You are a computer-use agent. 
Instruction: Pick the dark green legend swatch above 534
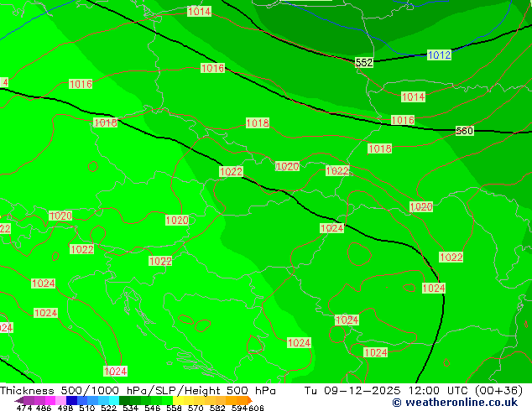124,400
